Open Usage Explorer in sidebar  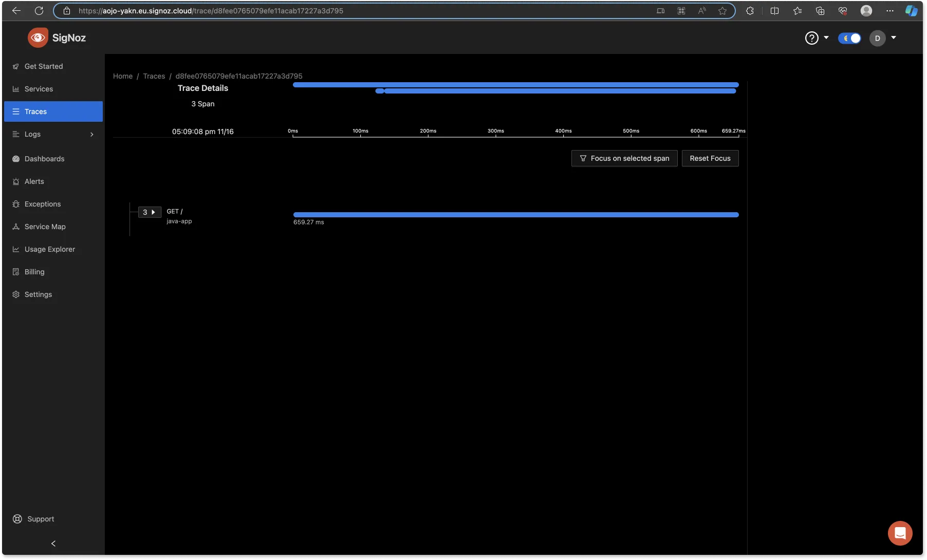(x=53, y=249)
